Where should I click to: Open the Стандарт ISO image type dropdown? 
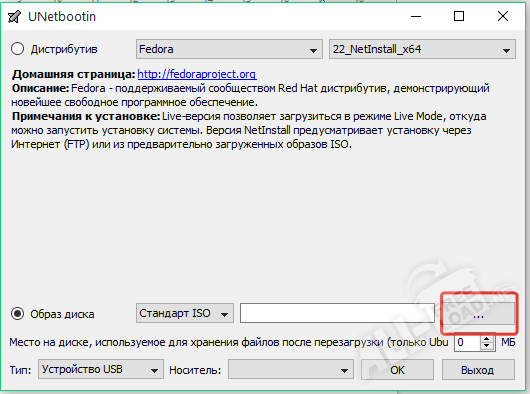click(x=185, y=313)
